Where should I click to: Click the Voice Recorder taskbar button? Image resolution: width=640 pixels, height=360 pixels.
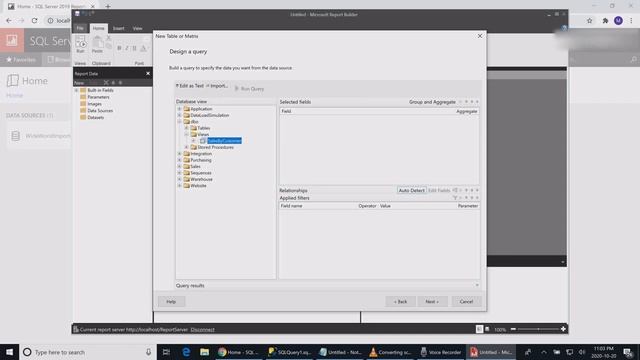(441, 352)
